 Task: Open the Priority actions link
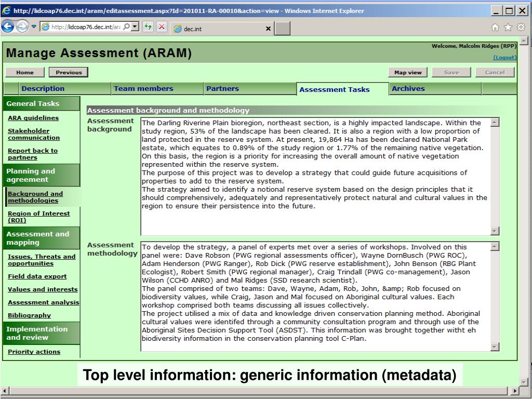pos(34,352)
